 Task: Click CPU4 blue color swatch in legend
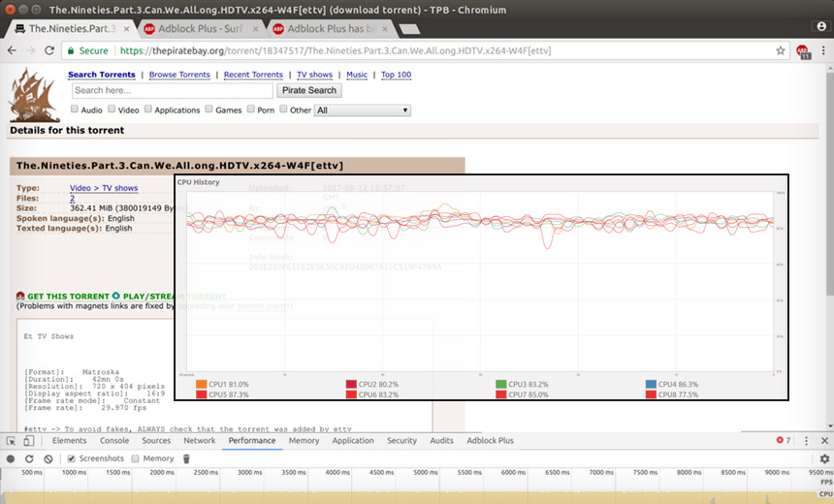(x=651, y=385)
